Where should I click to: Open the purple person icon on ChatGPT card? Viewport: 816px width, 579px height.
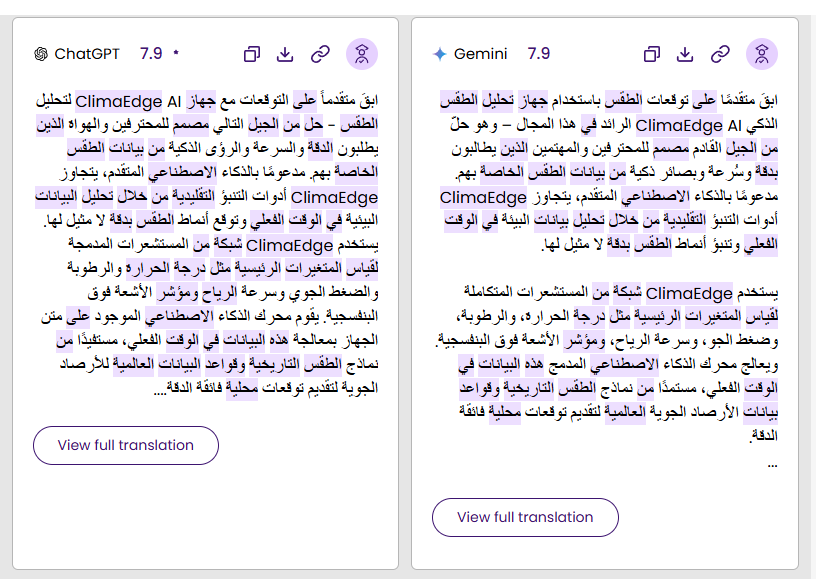pyautogui.click(x=362, y=54)
